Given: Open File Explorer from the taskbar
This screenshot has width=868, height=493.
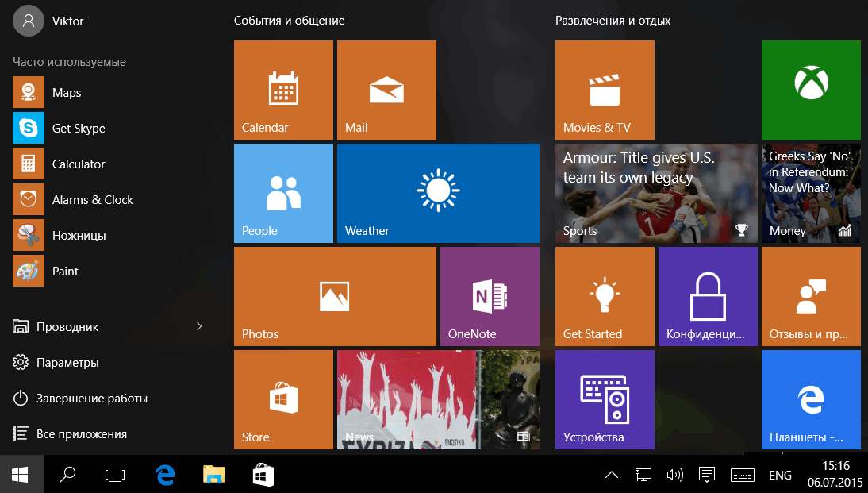Looking at the screenshot, I should click(x=213, y=474).
